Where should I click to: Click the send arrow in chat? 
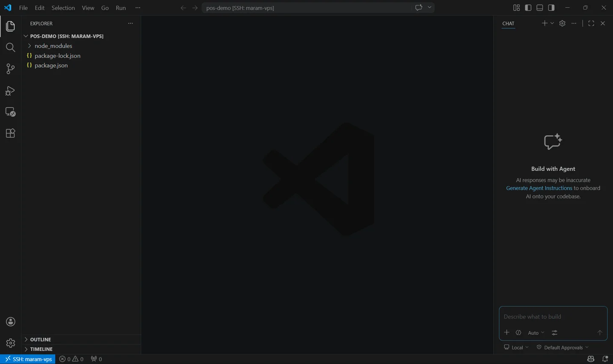tap(600, 332)
